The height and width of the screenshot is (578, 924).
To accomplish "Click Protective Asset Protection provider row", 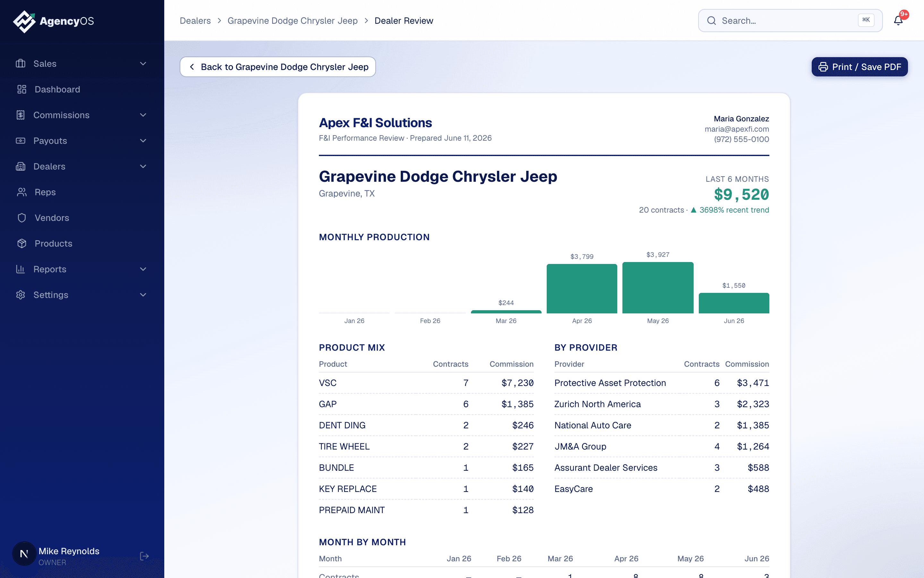I will pos(662,383).
